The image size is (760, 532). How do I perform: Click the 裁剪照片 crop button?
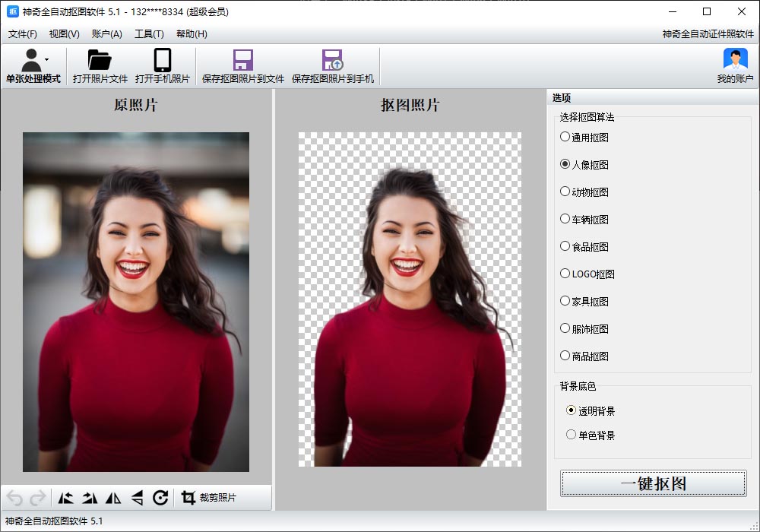pyautogui.click(x=210, y=498)
